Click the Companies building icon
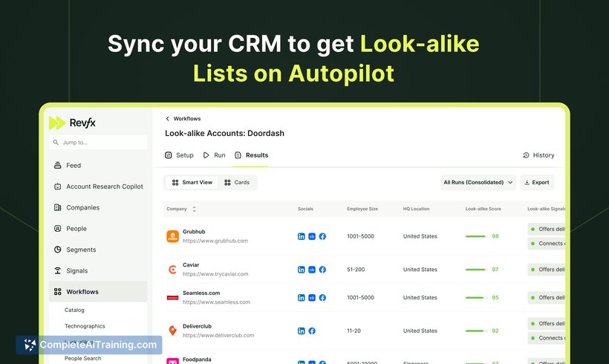Viewport: 609px width, 364px height. [57, 207]
